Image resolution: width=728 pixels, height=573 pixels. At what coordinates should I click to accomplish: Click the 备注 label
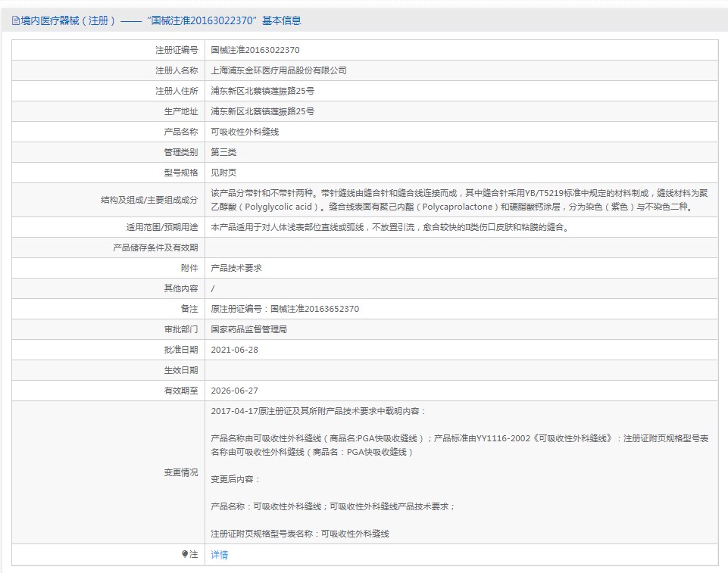point(189,309)
